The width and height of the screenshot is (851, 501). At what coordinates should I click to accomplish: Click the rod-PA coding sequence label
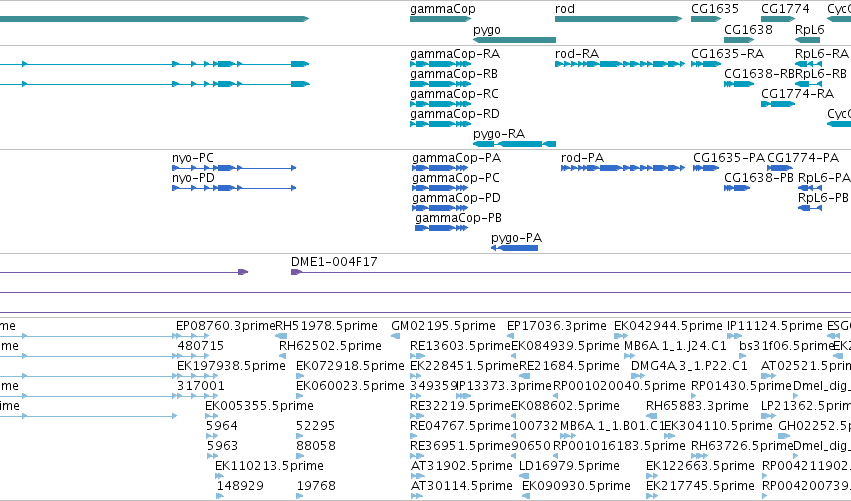tap(582, 158)
